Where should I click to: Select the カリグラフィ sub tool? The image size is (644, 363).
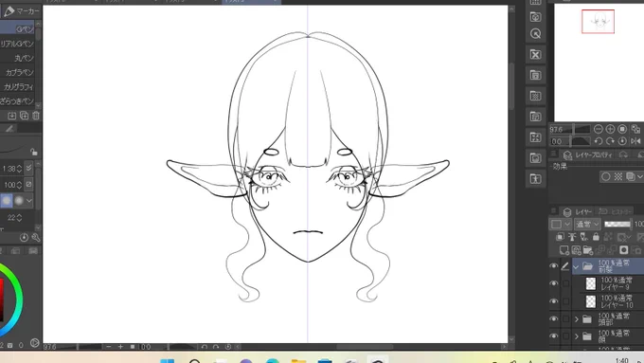coord(17,87)
